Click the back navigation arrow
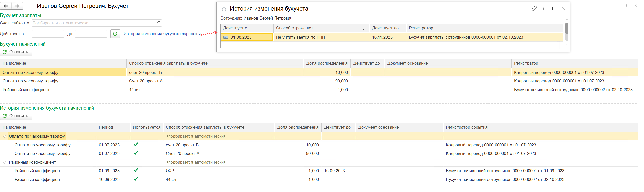This screenshot has width=644, height=192. (x=6, y=6)
